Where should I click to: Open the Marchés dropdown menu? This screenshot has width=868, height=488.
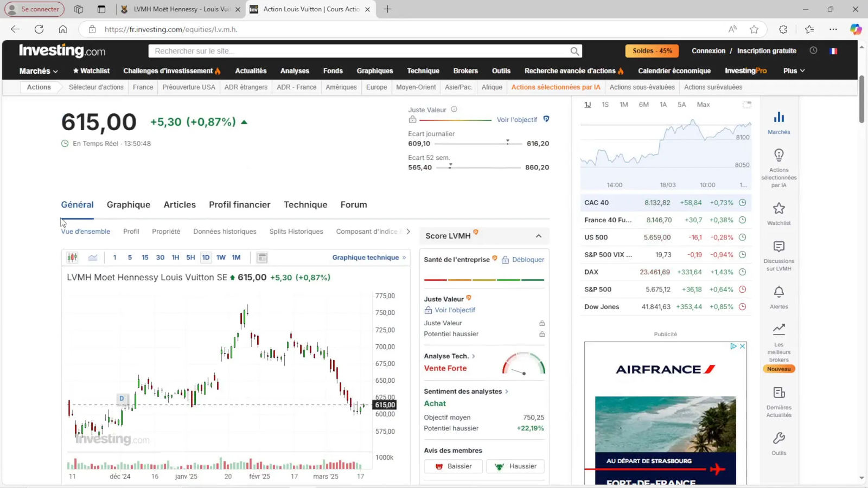(39, 71)
